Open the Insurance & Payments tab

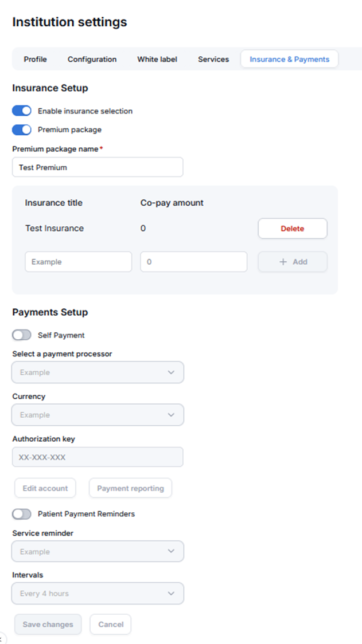pyautogui.click(x=289, y=59)
